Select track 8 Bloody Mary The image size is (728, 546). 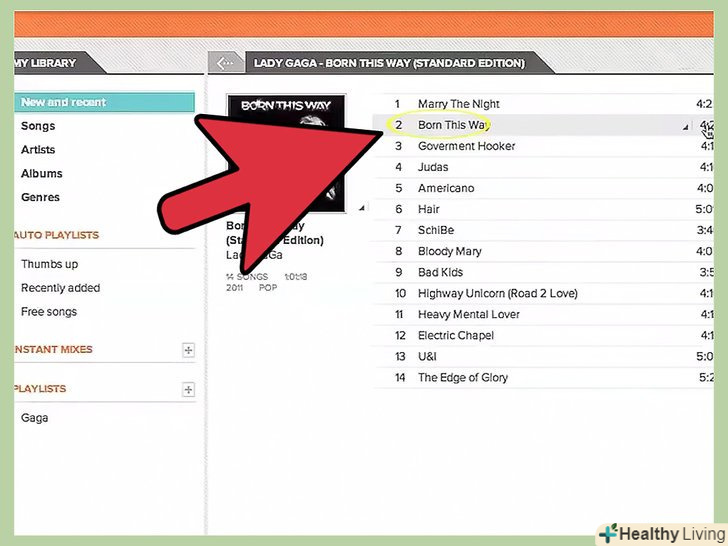543,251
